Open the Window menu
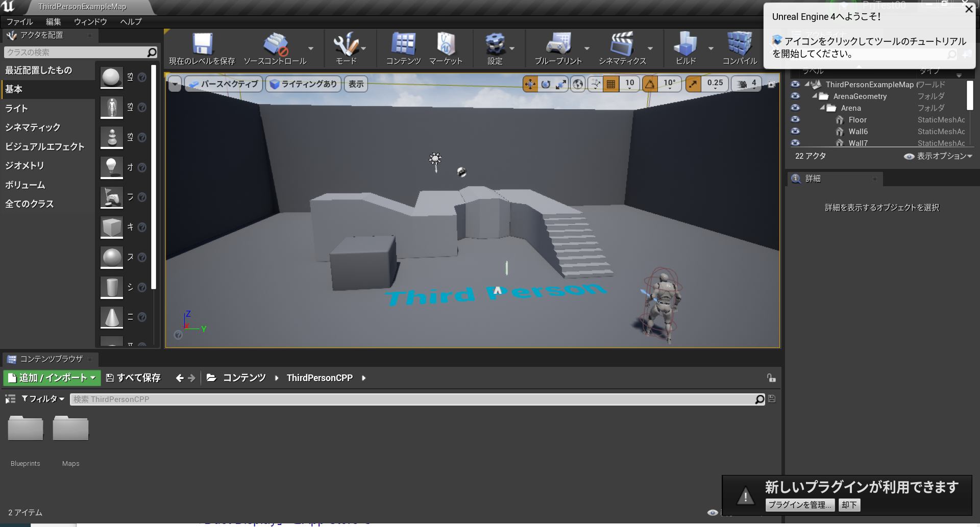 click(90, 22)
